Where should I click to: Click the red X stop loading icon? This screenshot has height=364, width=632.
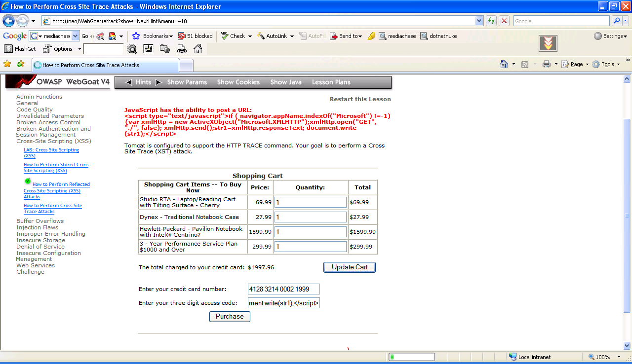(504, 21)
